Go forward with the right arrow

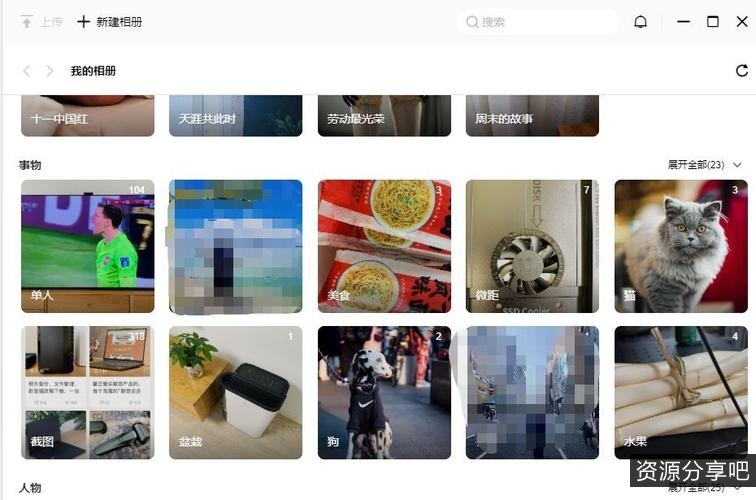coord(49,71)
